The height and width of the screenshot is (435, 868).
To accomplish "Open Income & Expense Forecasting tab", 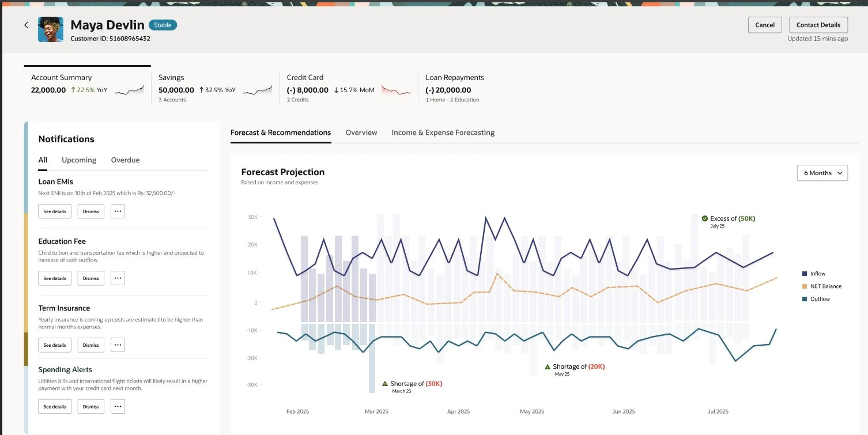I will pos(443,133).
